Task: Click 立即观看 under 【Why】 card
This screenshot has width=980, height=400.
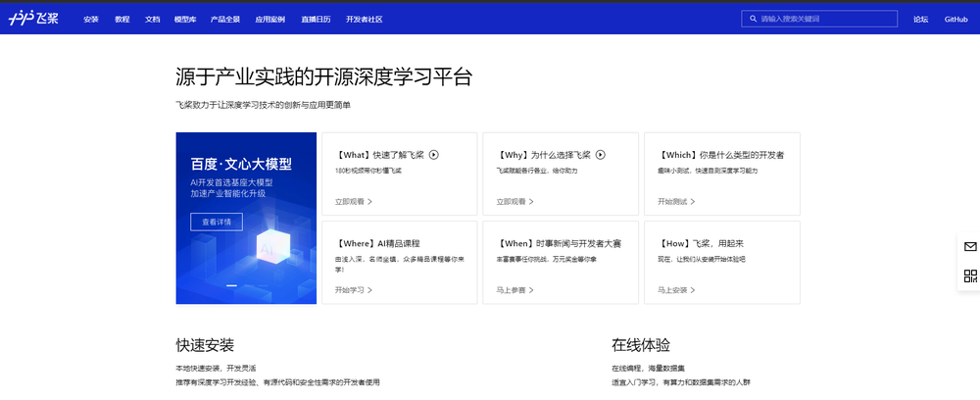Action: (x=515, y=202)
